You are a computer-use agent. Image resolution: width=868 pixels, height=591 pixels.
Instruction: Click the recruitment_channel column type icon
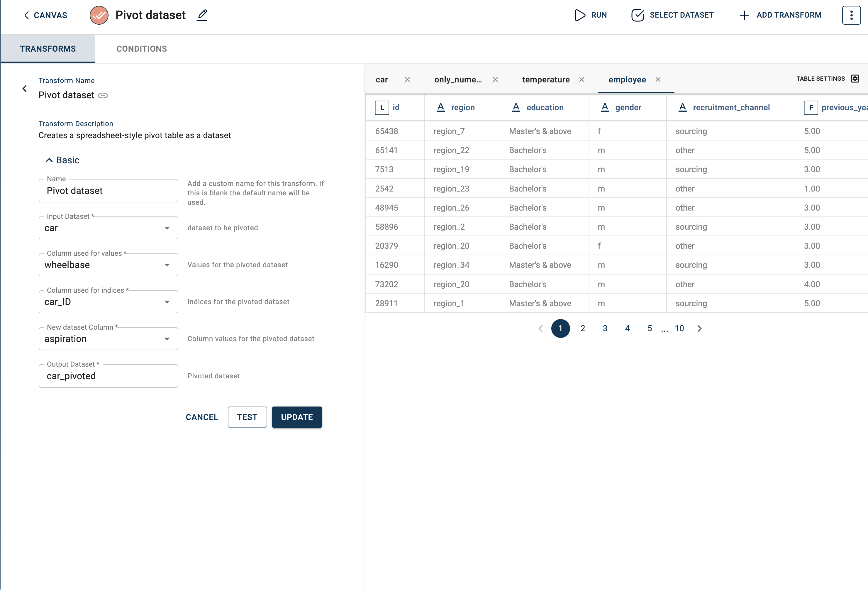pyautogui.click(x=683, y=108)
